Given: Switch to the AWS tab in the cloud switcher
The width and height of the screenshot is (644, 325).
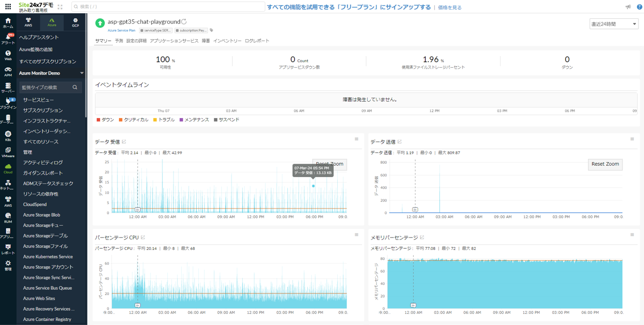Looking at the screenshot, I should 28,23.
